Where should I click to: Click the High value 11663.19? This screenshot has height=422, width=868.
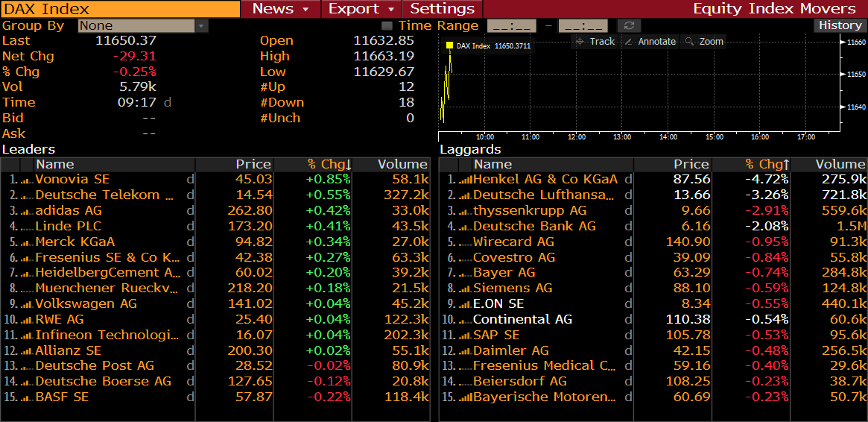(x=384, y=56)
